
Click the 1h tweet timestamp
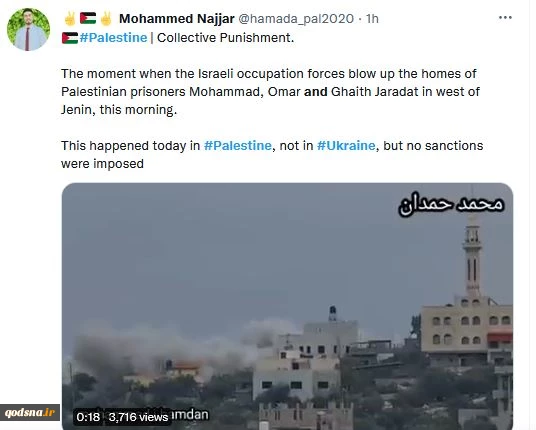[x=372, y=19]
